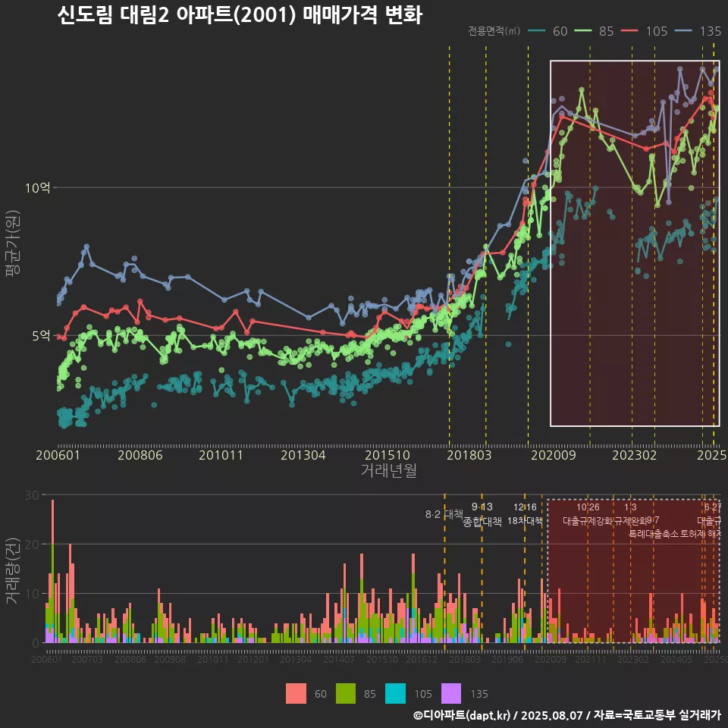
Task: Click the 10억 y-axis label
Action: coord(38,188)
